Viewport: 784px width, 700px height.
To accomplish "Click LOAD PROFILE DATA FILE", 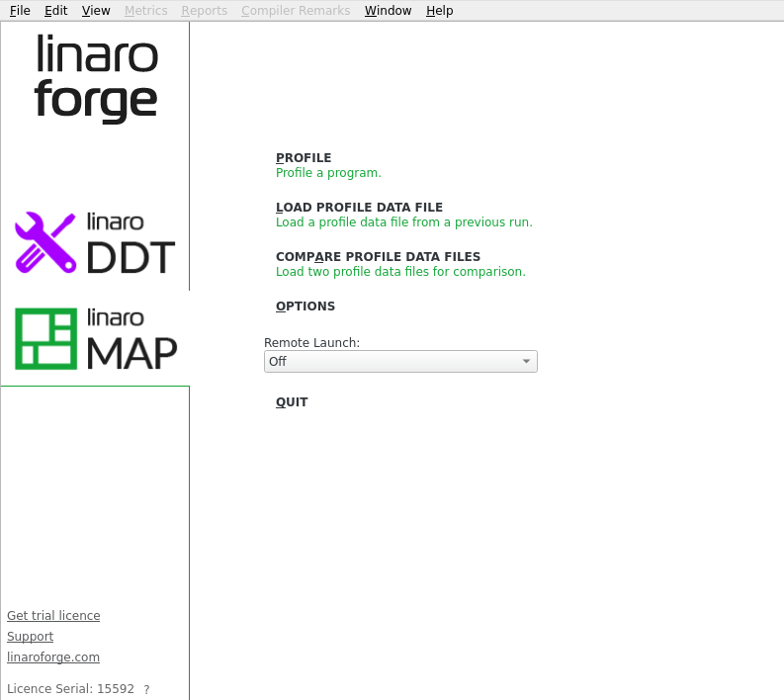I will point(359,208).
